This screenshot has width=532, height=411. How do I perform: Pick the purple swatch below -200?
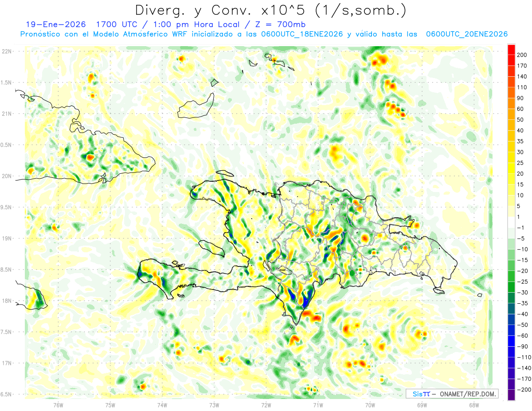511,395
